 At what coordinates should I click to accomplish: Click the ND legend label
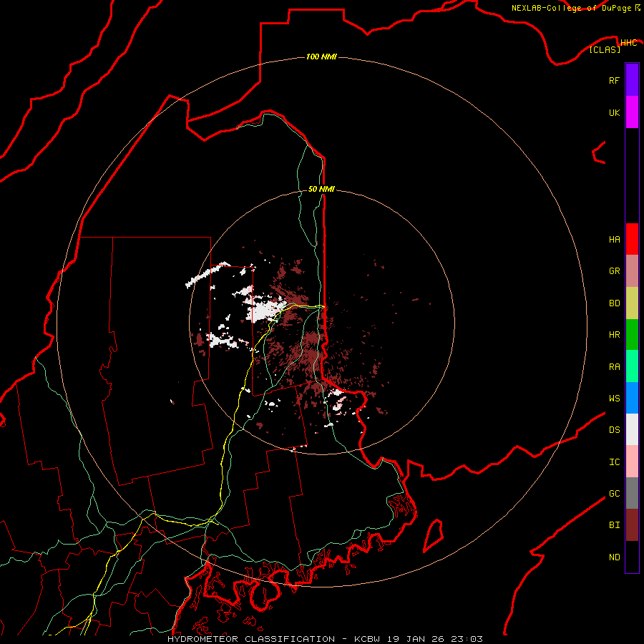(x=614, y=557)
